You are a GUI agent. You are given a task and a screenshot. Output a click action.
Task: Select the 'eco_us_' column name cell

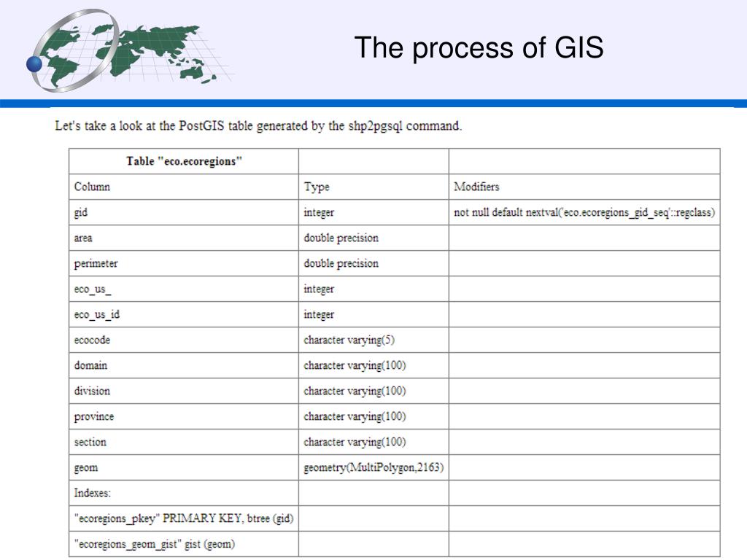click(x=184, y=289)
